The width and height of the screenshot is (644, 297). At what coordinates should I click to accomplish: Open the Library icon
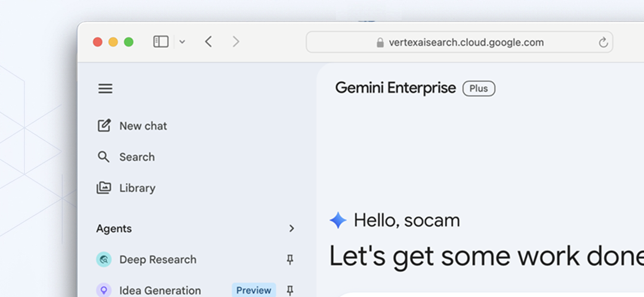click(x=103, y=188)
